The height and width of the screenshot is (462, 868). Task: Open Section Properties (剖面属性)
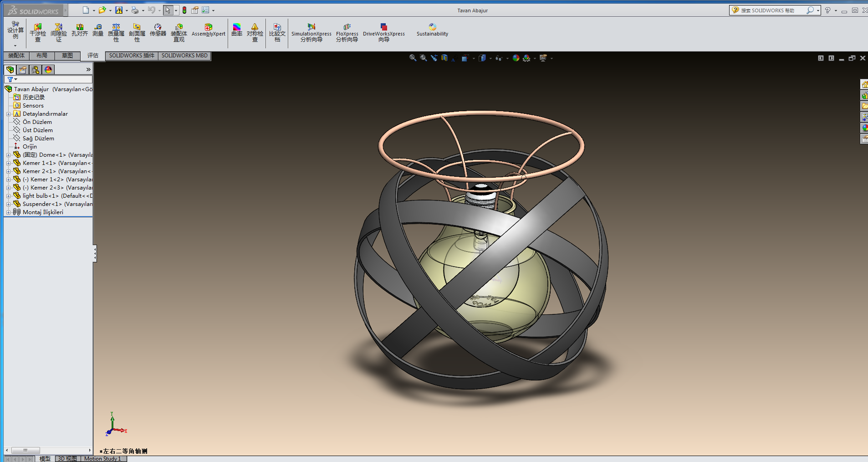pyautogui.click(x=137, y=33)
